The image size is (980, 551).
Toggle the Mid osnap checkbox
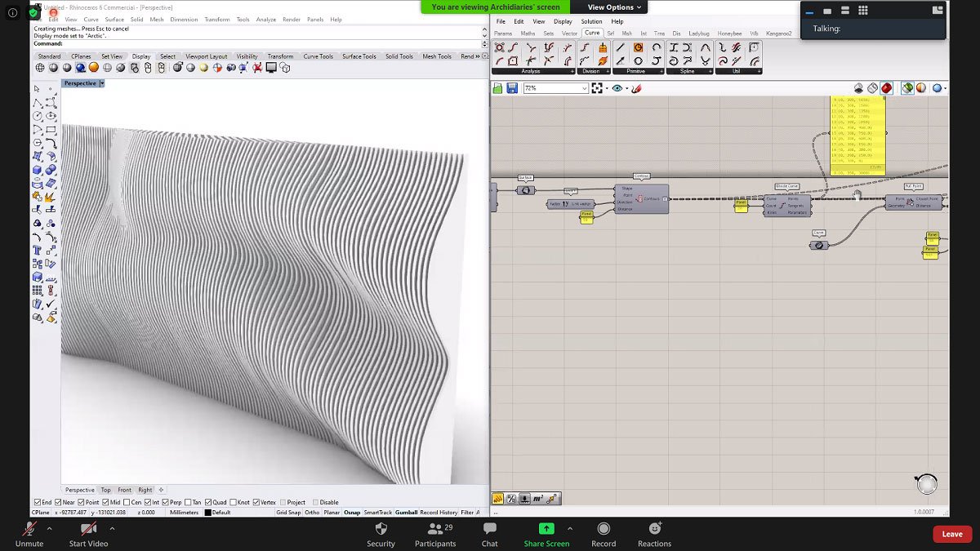pyautogui.click(x=107, y=503)
